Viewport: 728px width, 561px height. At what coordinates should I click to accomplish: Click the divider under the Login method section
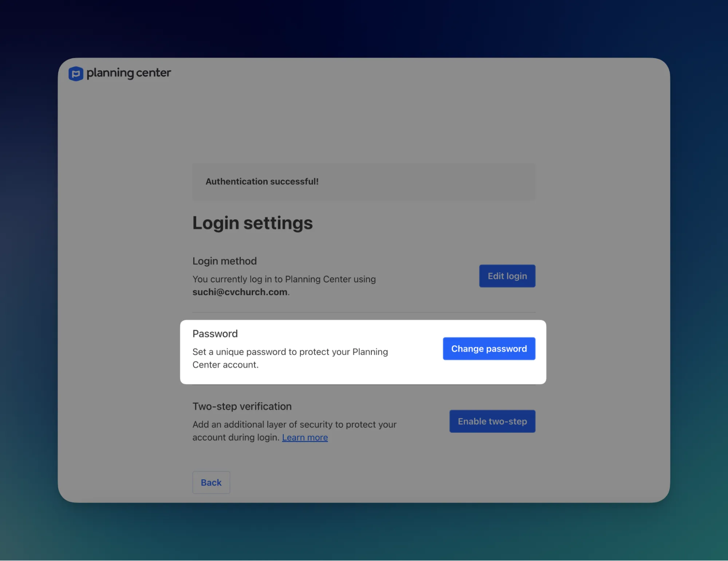(363, 312)
